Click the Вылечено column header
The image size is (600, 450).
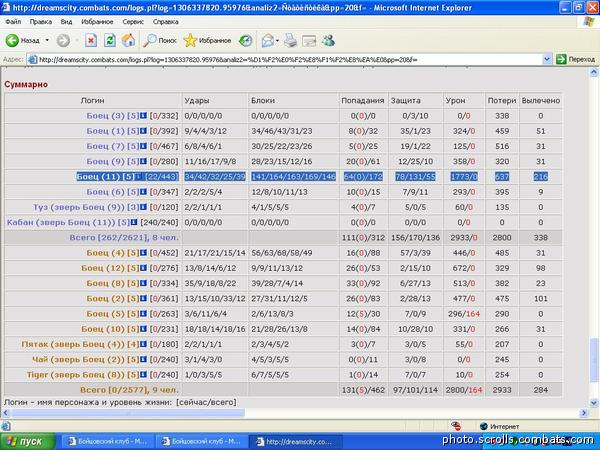541,100
